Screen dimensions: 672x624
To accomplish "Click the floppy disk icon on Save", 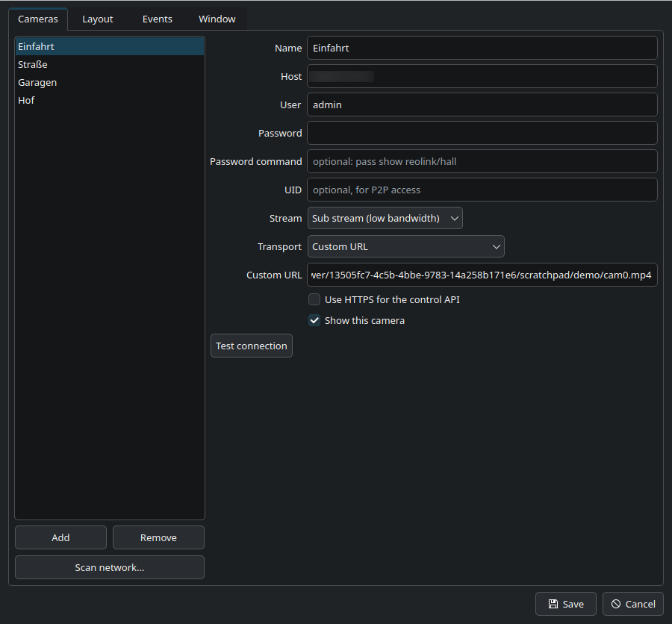I will click(553, 604).
